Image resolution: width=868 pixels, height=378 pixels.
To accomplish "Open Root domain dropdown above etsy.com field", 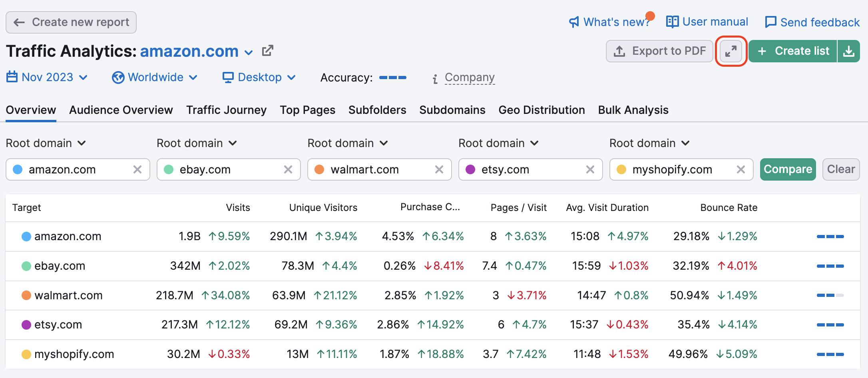I will (499, 143).
